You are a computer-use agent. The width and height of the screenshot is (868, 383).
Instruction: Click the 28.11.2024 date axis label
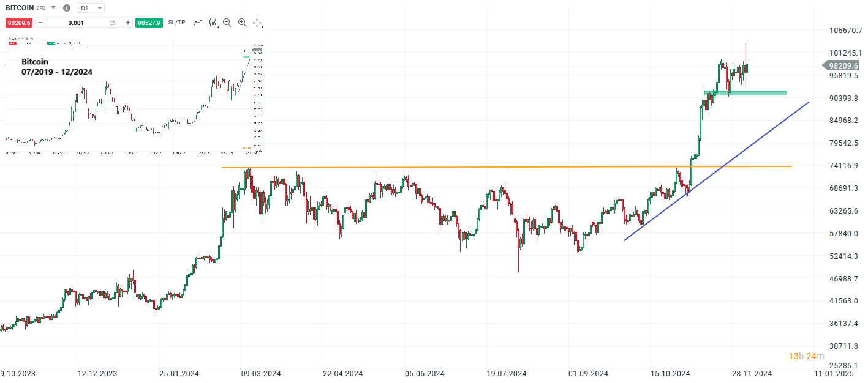753,373
